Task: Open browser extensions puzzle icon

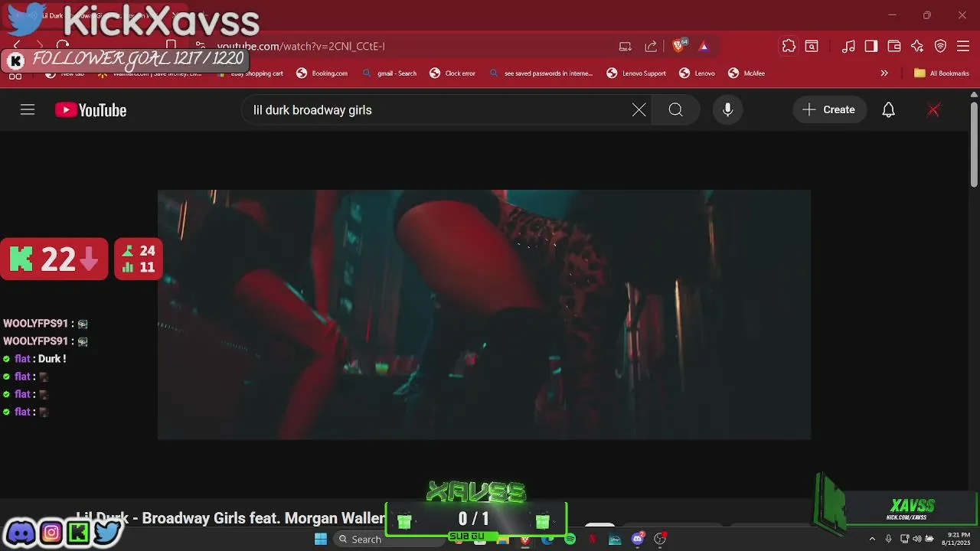Action: [789, 46]
